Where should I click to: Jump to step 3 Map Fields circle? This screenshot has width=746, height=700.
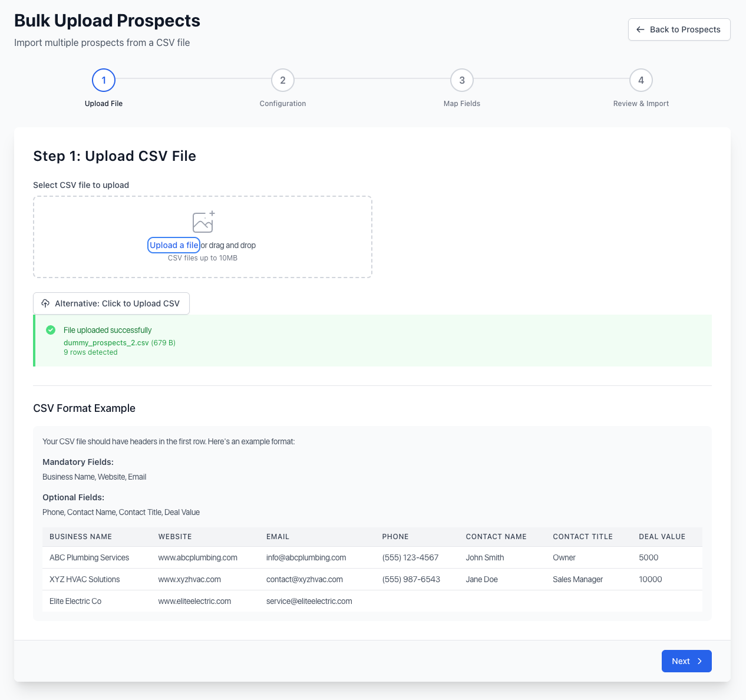462,80
